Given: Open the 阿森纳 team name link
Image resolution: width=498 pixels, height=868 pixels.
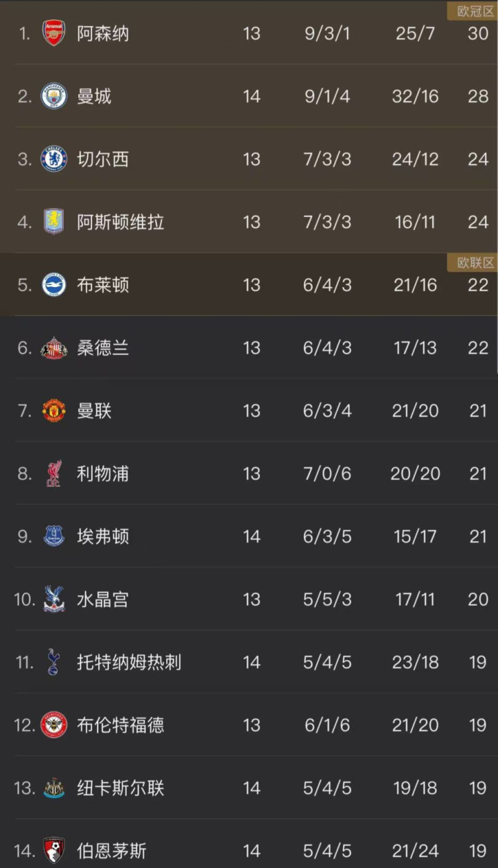Looking at the screenshot, I should point(103,33).
